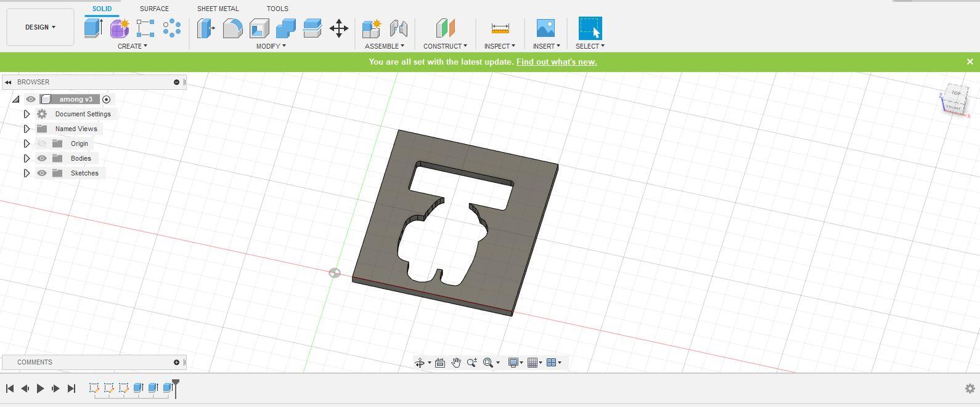Open the Create dropdown menu
This screenshot has height=407, width=980.
pos(133,46)
